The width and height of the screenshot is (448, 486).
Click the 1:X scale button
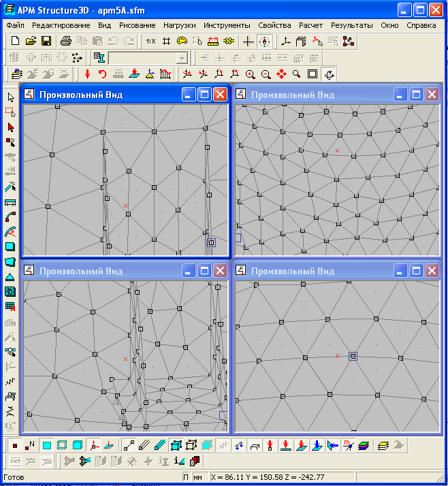point(150,41)
